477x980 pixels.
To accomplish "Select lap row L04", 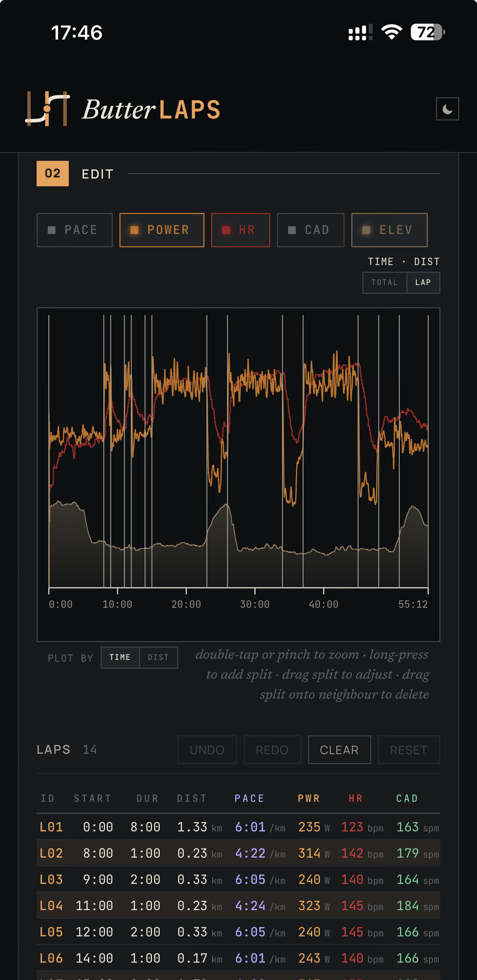I will coord(238,906).
